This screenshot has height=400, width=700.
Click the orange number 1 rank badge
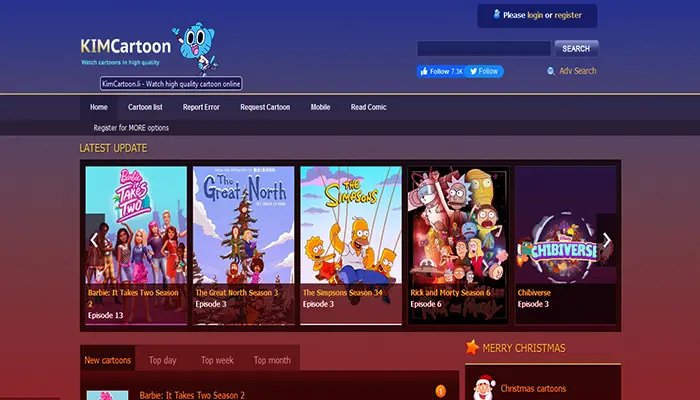pyautogui.click(x=440, y=392)
